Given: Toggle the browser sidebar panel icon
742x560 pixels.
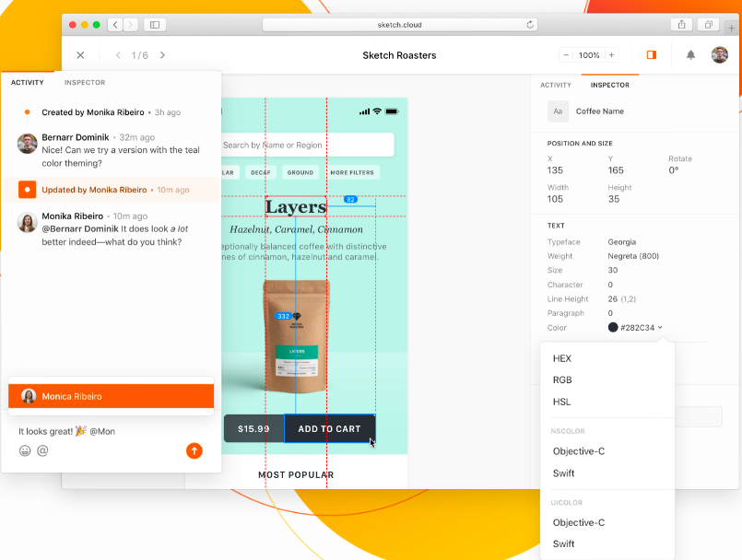Looking at the screenshot, I should point(153,25).
